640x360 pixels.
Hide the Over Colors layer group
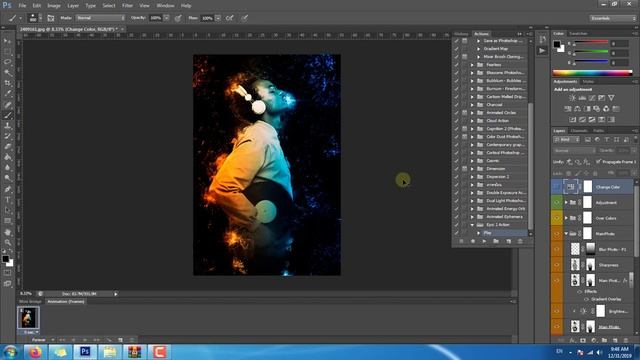pyautogui.click(x=557, y=218)
